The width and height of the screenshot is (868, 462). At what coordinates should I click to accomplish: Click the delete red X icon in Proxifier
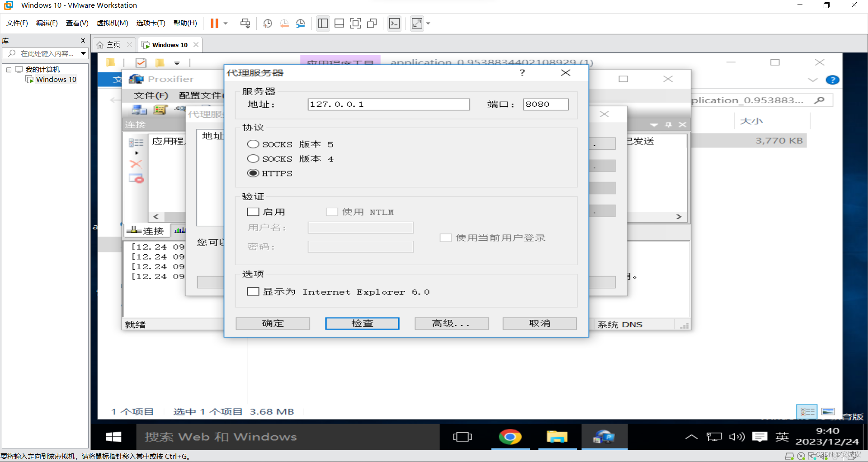coord(136,164)
